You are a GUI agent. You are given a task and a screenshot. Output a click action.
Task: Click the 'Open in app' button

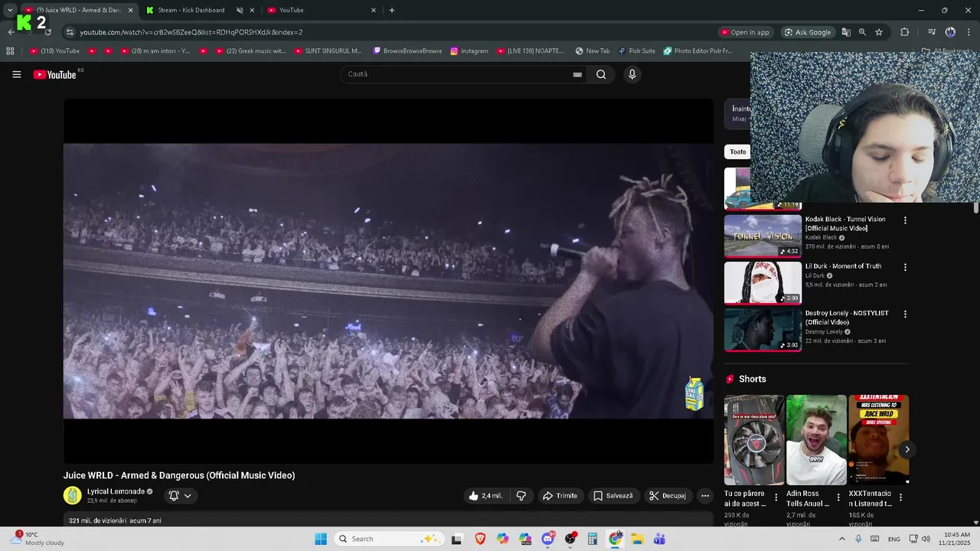click(x=744, y=32)
